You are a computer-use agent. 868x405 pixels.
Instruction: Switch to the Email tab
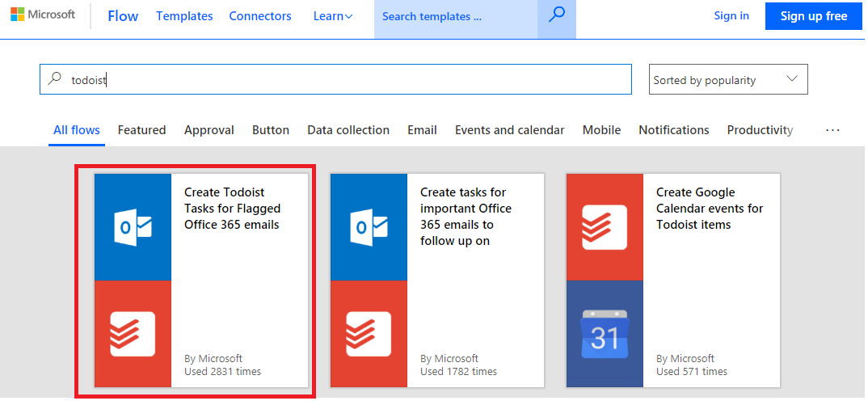(x=423, y=130)
